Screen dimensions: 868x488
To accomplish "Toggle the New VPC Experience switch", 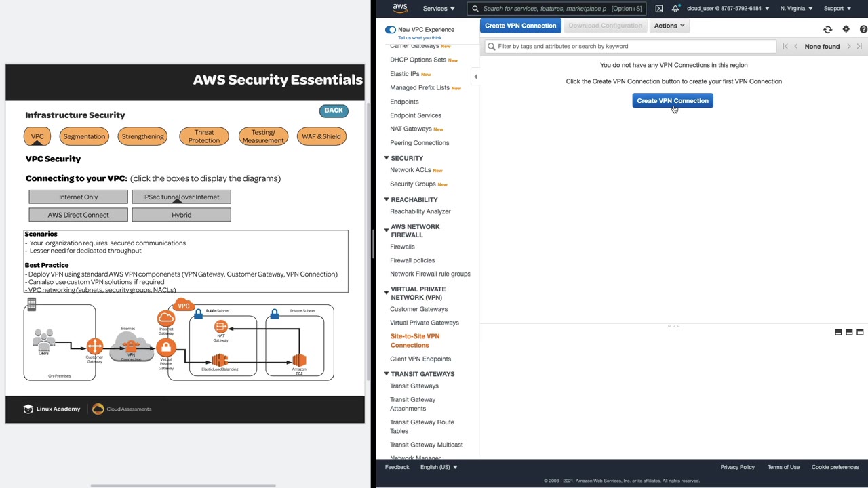I will [390, 30].
